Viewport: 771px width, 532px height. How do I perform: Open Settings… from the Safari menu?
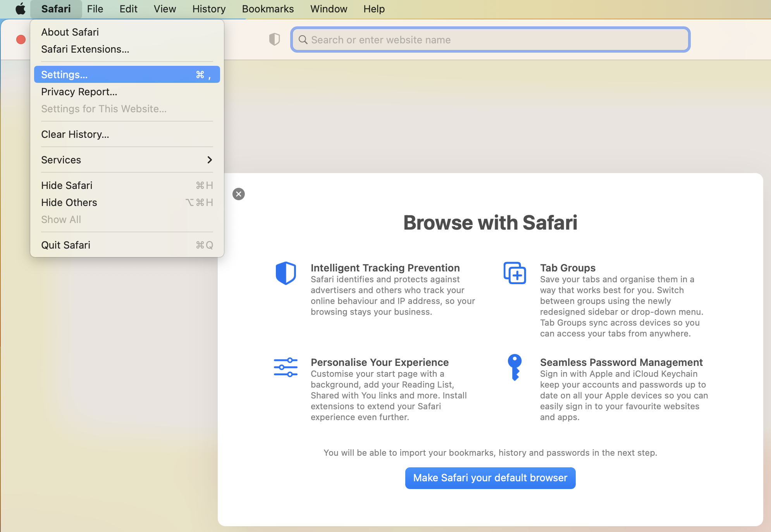(127, 74)
